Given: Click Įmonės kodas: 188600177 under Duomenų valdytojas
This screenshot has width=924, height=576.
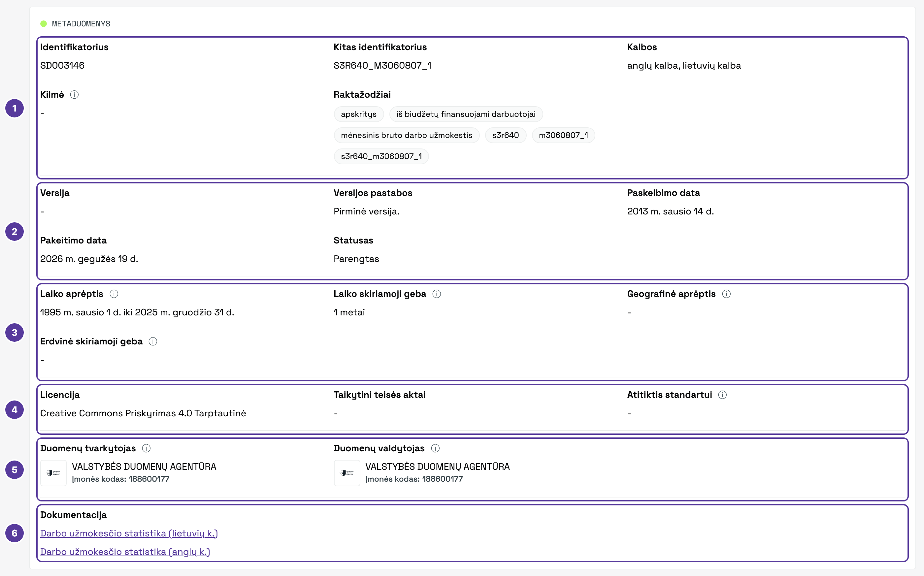Looking at the screenshot, I should point(414,479).
